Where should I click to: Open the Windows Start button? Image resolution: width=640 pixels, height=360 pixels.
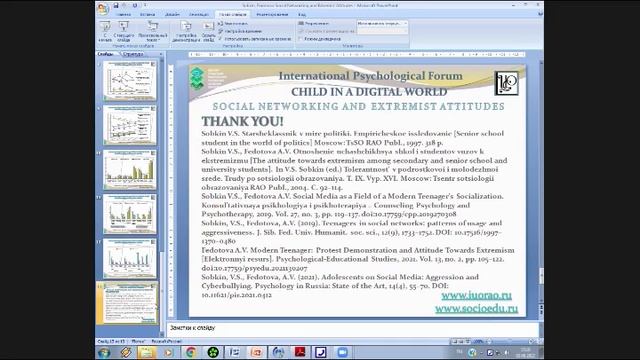coord(104,352)
